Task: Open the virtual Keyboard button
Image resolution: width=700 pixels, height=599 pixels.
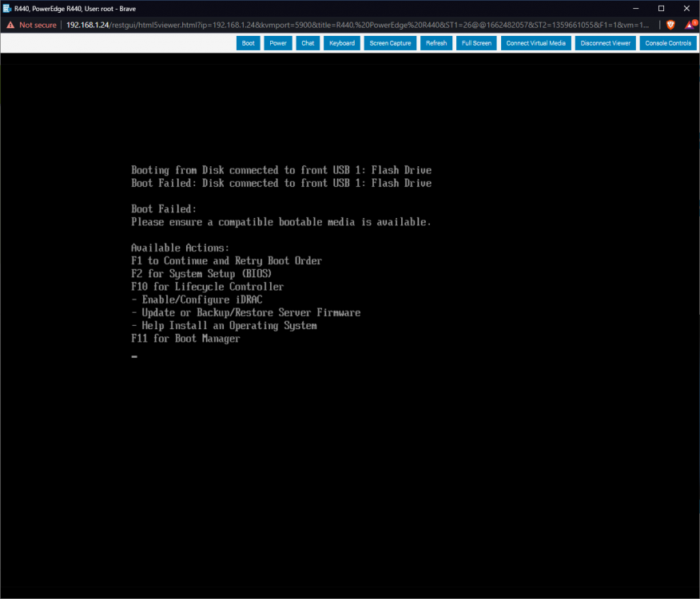Action: [x=342, y=43]
